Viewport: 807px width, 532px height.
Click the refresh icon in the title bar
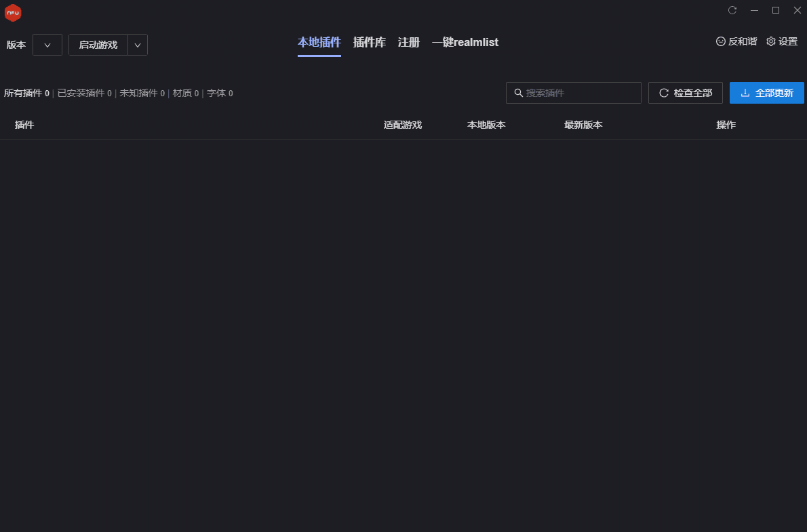coord(732,10)
